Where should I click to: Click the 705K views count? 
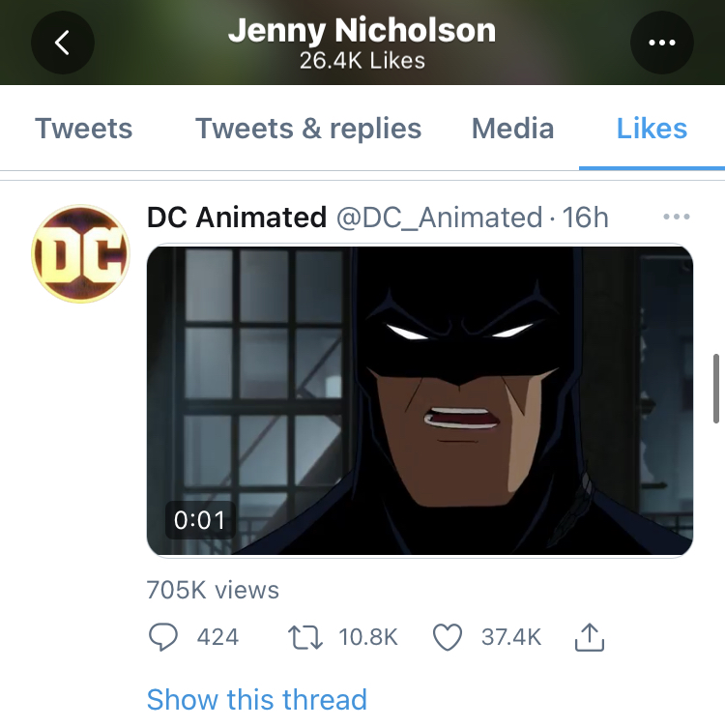213,590
